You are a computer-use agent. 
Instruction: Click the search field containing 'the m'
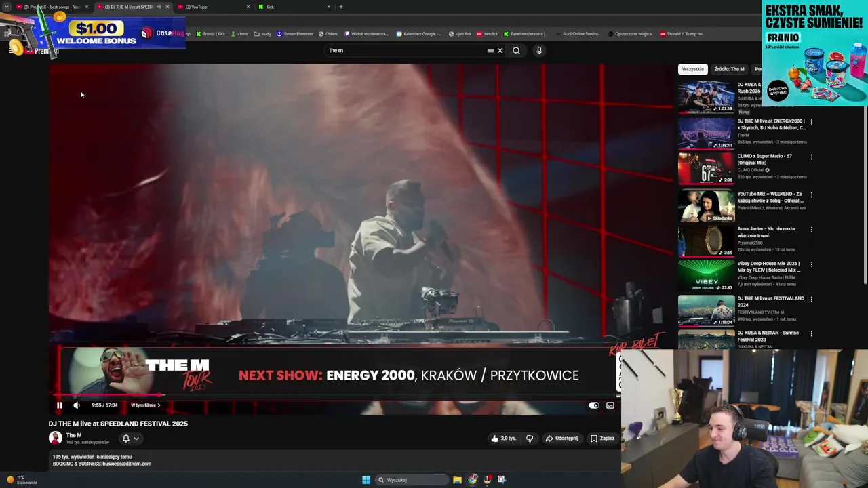coord(407,50)
